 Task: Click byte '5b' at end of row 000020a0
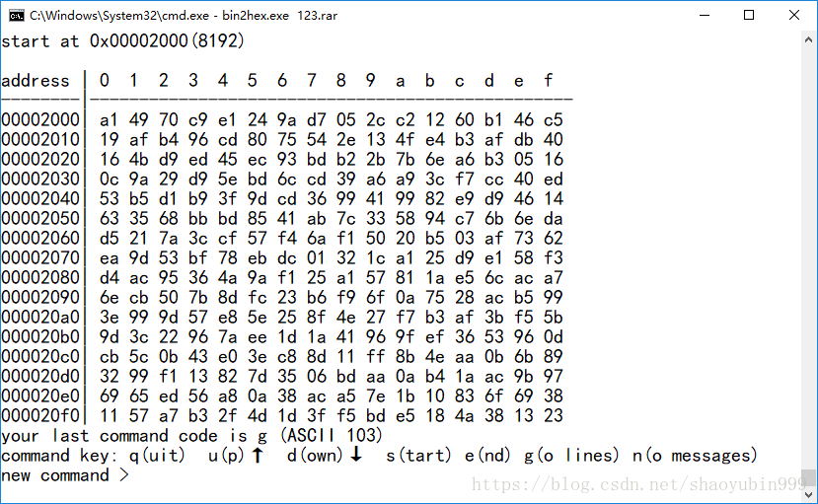coord(554,317)
